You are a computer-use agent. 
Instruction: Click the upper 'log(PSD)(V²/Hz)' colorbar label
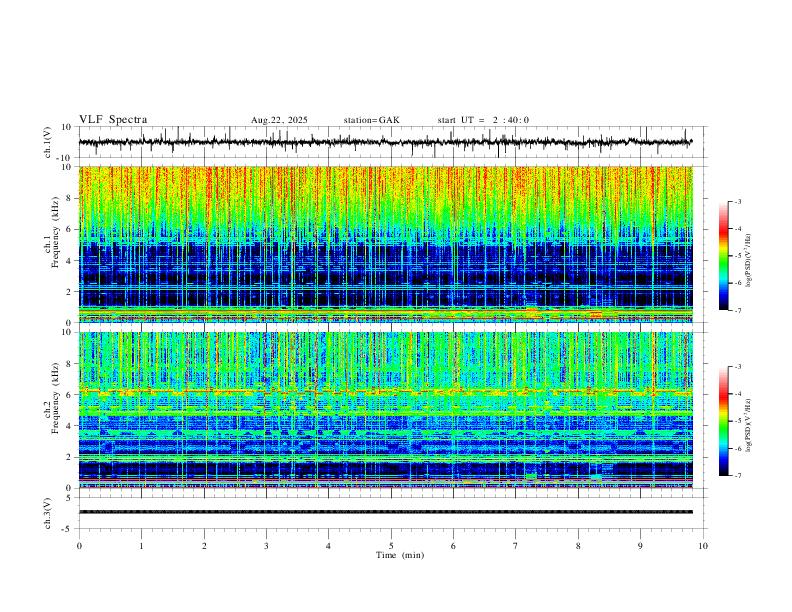749,261
